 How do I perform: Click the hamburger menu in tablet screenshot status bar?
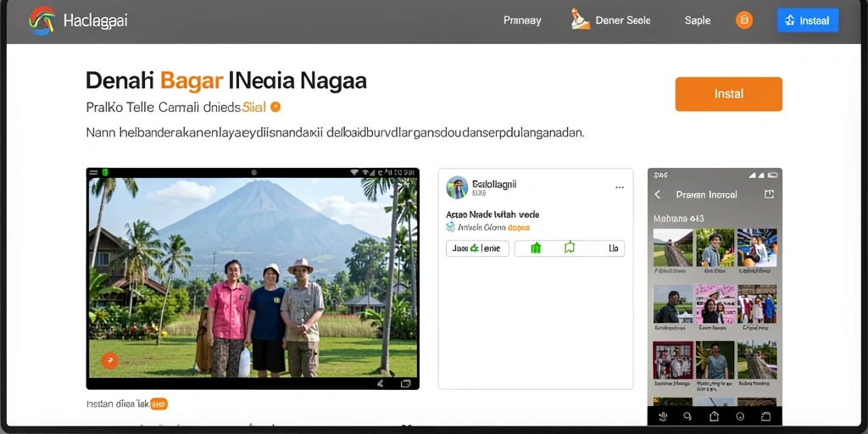93,173
